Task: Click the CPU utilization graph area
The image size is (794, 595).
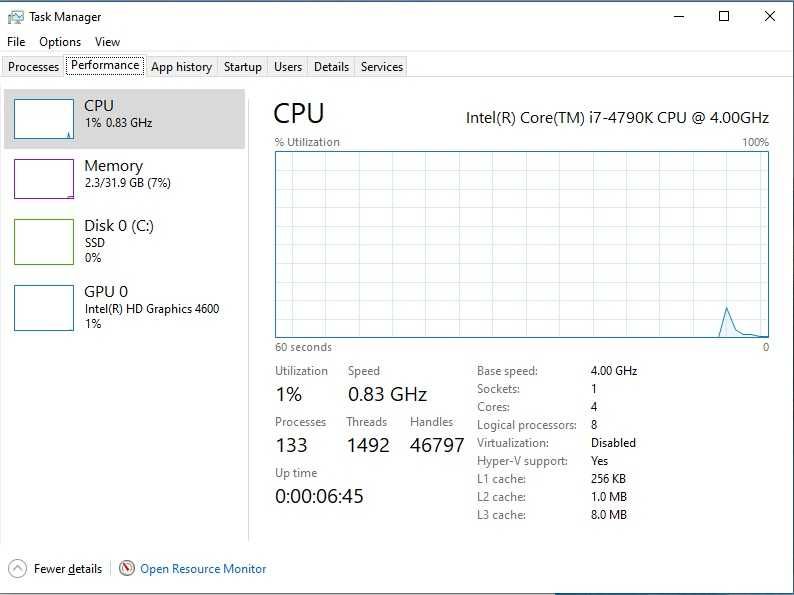Action: pyautogui.click(x=522, y=244)
